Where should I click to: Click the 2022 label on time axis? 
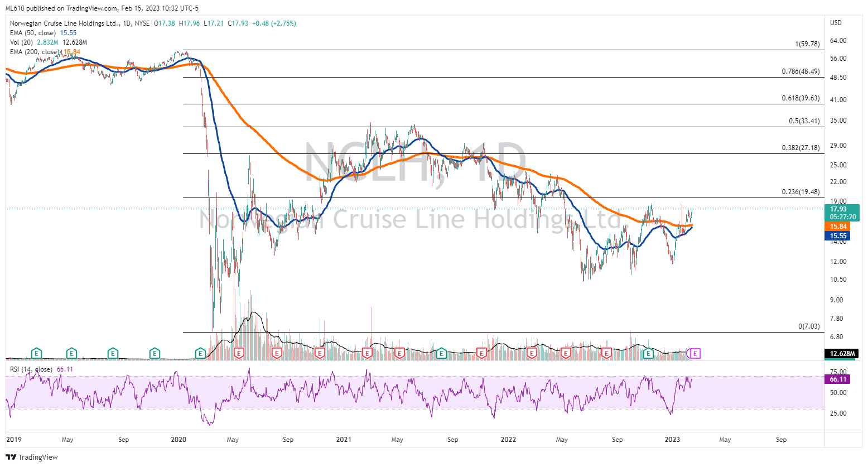tap(508, 440)
